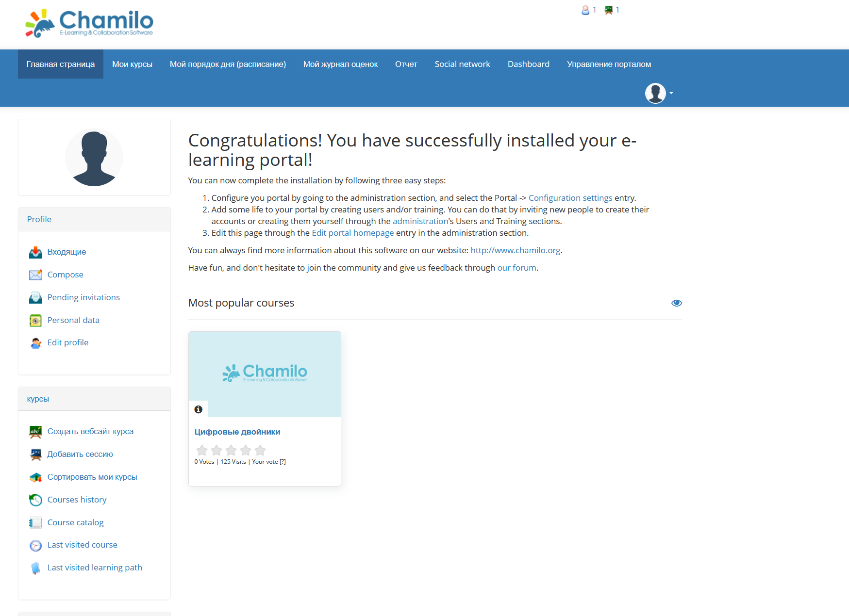Screen dimensions: 849x616
Task: Open Мой журнал оценок tab
Action: click(x=340, y=64)
